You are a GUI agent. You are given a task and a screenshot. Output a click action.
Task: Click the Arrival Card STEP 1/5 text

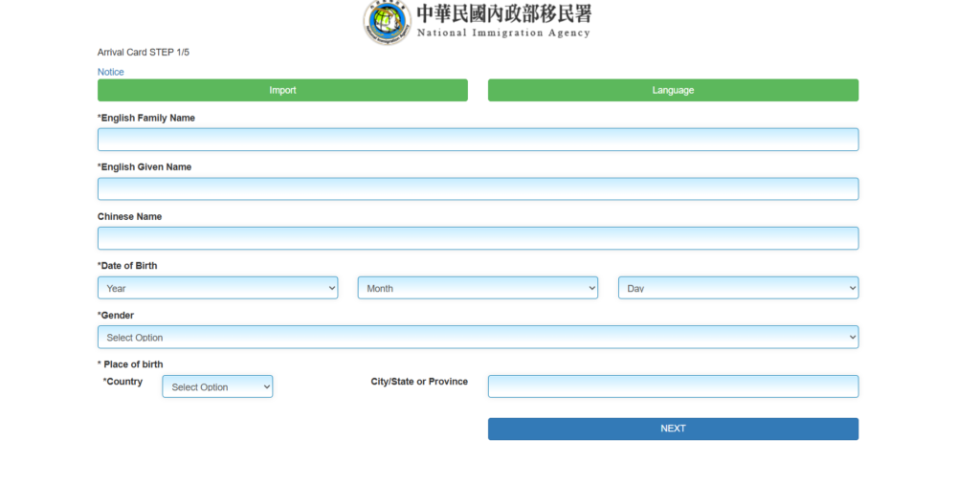click(x=144, y=53)
